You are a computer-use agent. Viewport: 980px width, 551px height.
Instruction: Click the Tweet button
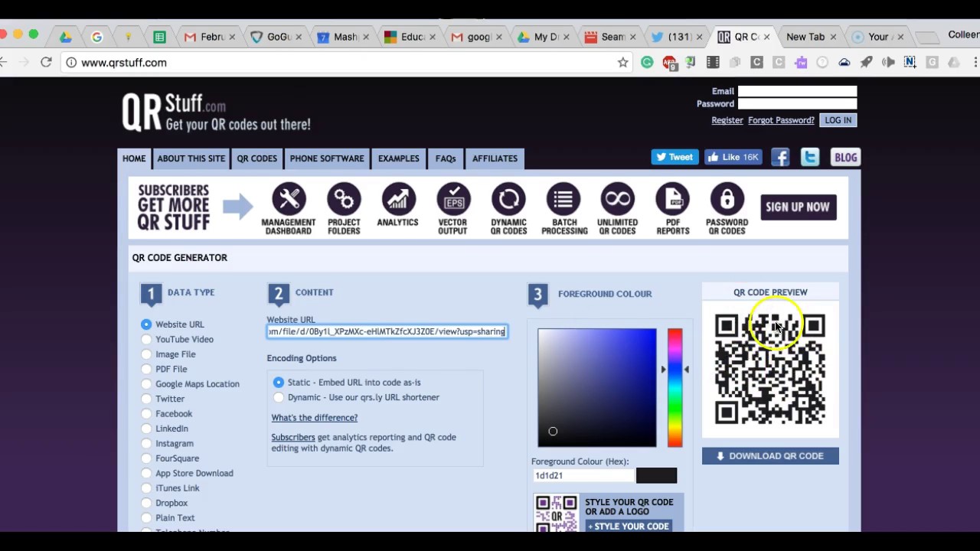[x=675, y=157]
